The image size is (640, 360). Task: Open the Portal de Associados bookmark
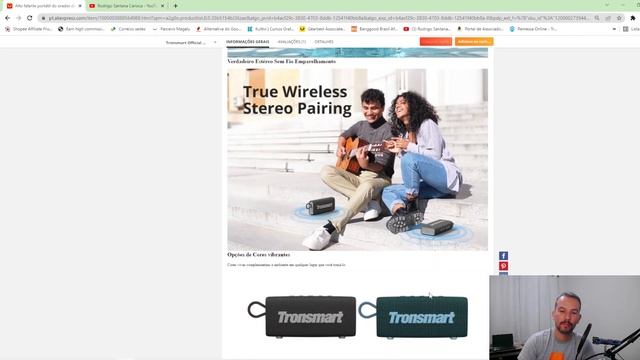click(x=480, y=29)
